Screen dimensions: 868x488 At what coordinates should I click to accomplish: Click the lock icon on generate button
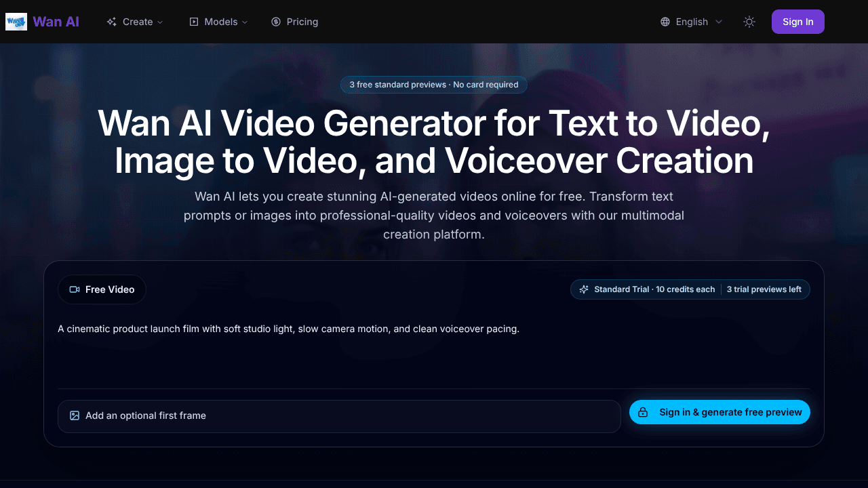tap(643, 412)
